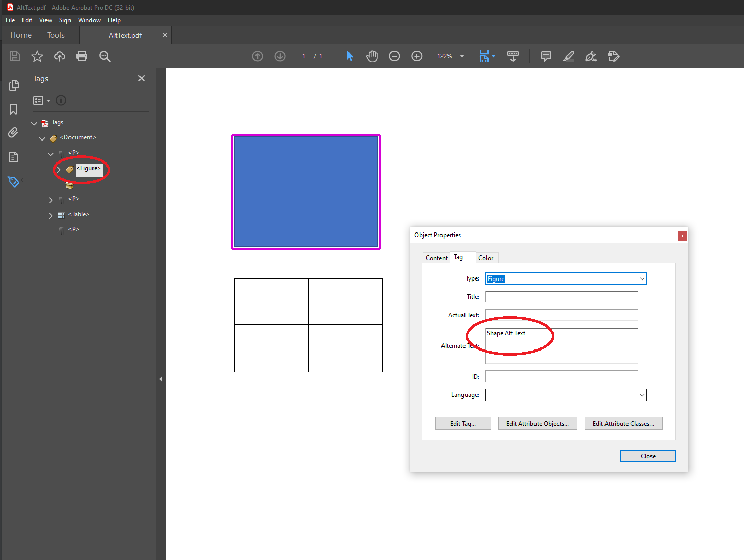Screen dimensions: 744x560
Task: Open the Add Comment sticky note tool
Action: [x=546, y=56]
